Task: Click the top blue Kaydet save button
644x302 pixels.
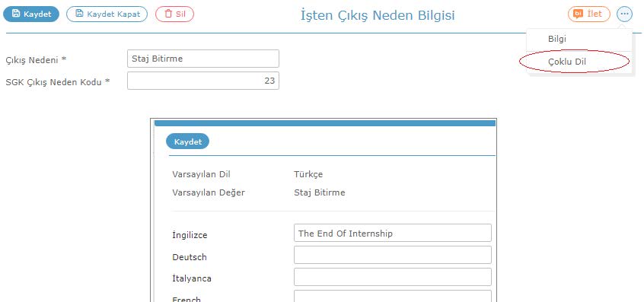Action: click(x=31, y=14)
